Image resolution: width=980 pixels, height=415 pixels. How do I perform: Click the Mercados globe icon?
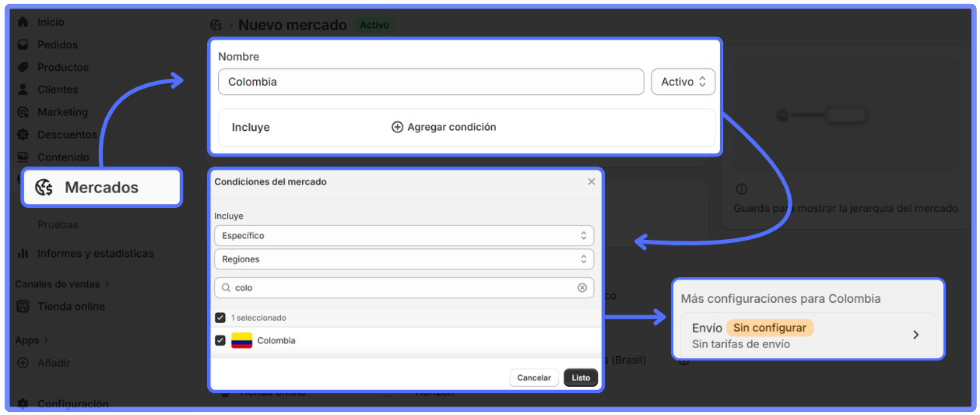click(x=44, y=188)
